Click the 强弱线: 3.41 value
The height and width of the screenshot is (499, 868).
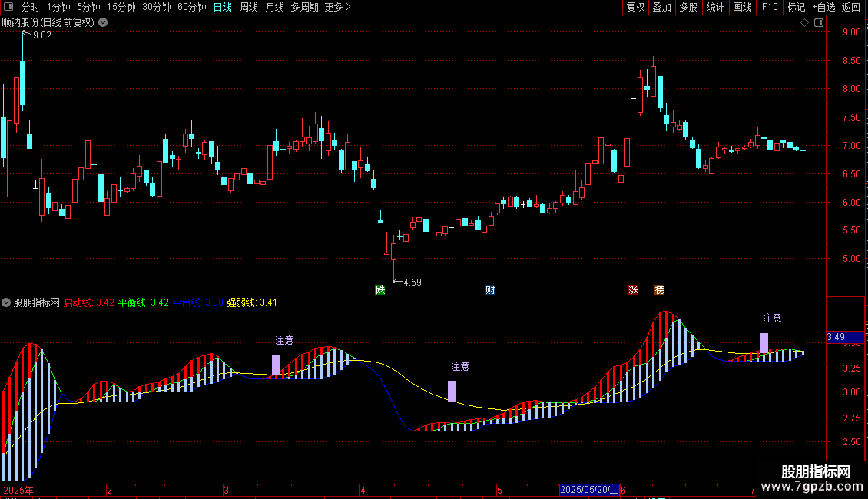coord(252,302)
